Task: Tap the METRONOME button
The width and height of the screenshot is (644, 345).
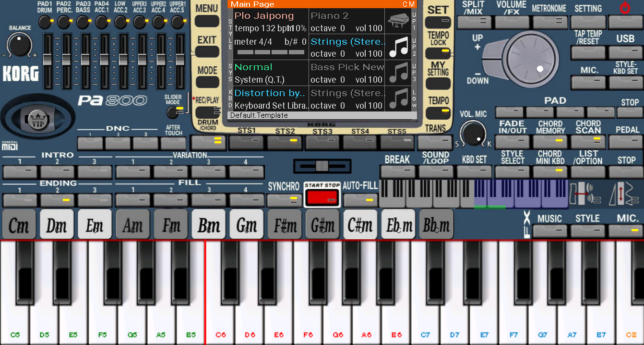Action: pyautogui.click(x=550, y=22)
